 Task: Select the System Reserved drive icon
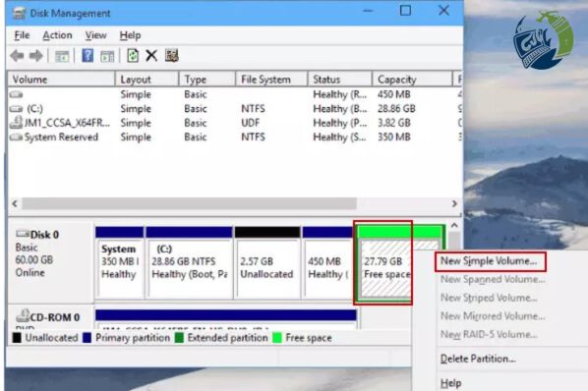point(16,138)
